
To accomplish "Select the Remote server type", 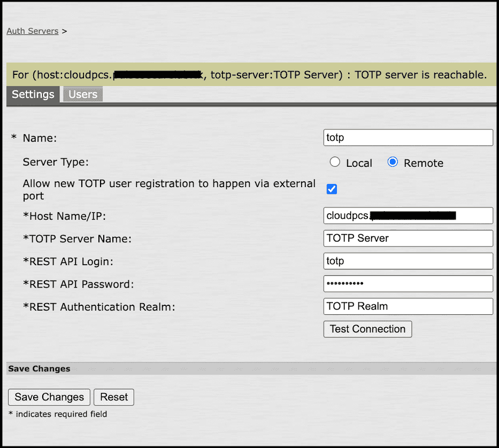I will [x=393, y=163].
